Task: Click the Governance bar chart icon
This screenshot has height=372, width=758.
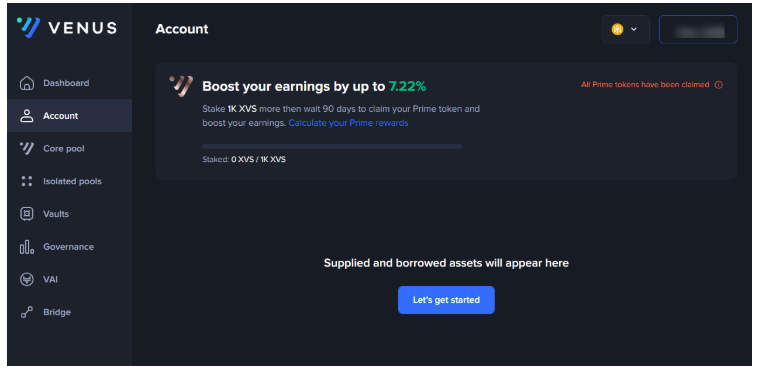Action: click(x=27, y=247)
